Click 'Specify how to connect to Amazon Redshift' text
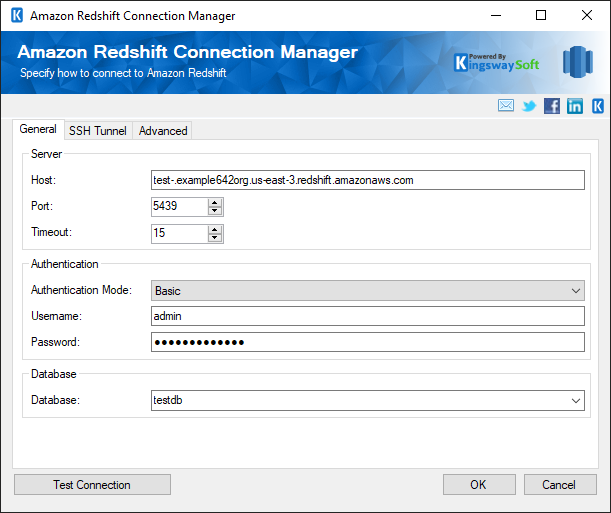The width and height of the screenshot is (611, 513). [123, 73]
